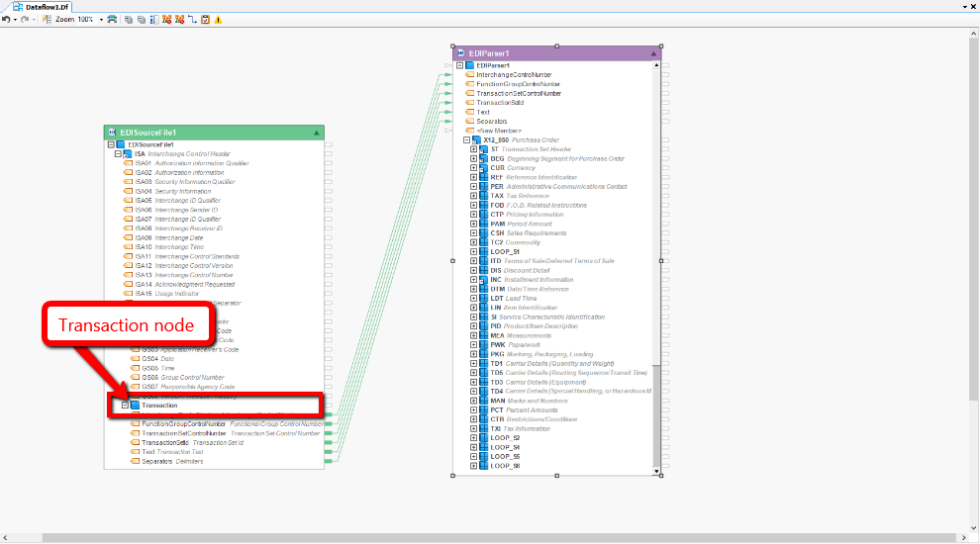980x544 pixels.
Task: Select the <New Member> entry in EDIParser1
Action: coord(498,131)
